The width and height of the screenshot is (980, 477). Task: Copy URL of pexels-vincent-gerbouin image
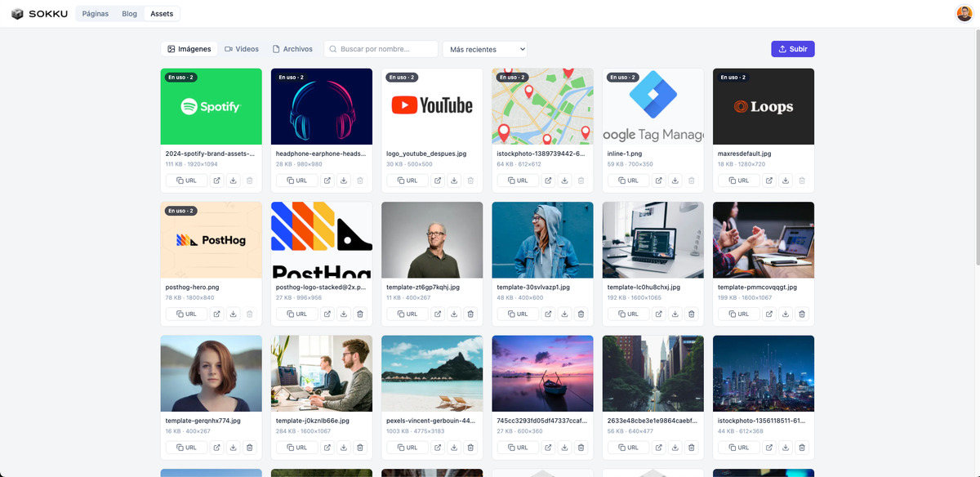(407, 448)
